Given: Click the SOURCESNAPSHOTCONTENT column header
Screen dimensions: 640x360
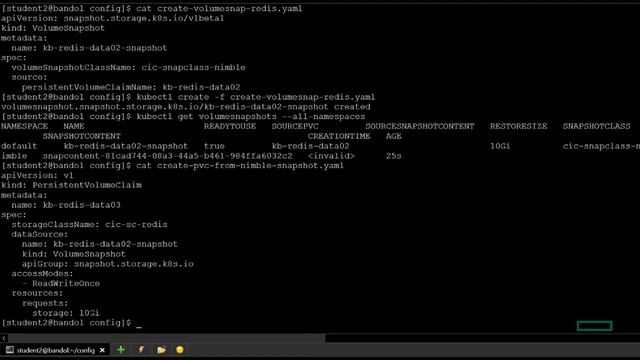Looking at the screenshot, I should coord(420,127).
